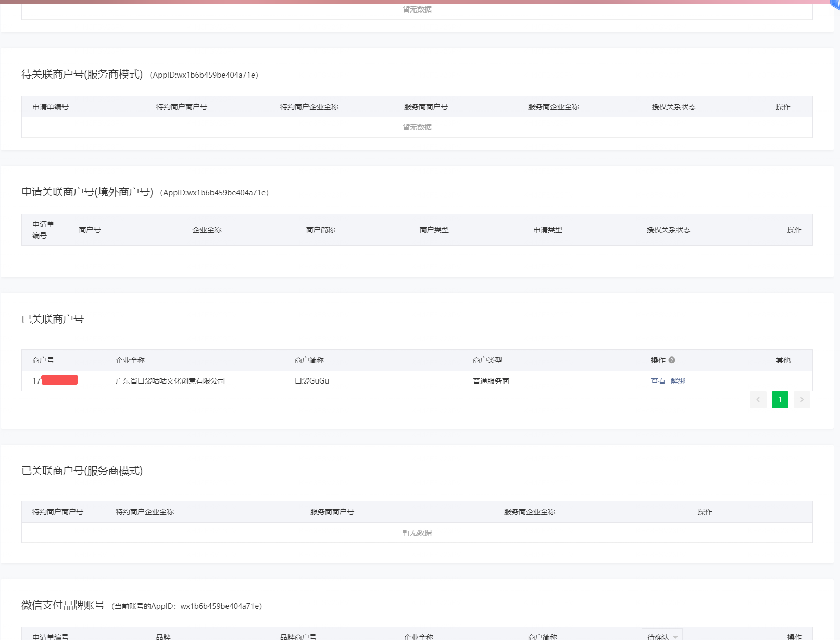Click 特约商户企业全称 header in pending table

point(309,107)
